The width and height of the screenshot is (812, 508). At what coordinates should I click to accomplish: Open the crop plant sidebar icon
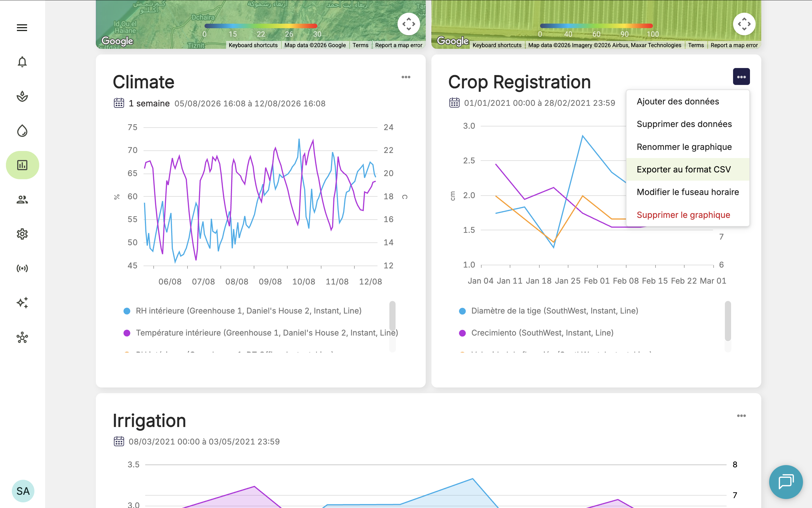pyautogui.click(x=22, y=97)
